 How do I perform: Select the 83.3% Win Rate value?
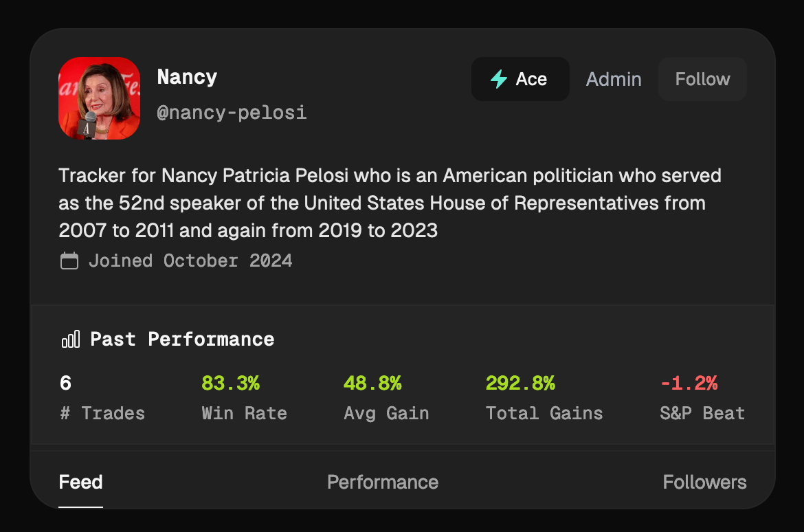click(231, 384)
